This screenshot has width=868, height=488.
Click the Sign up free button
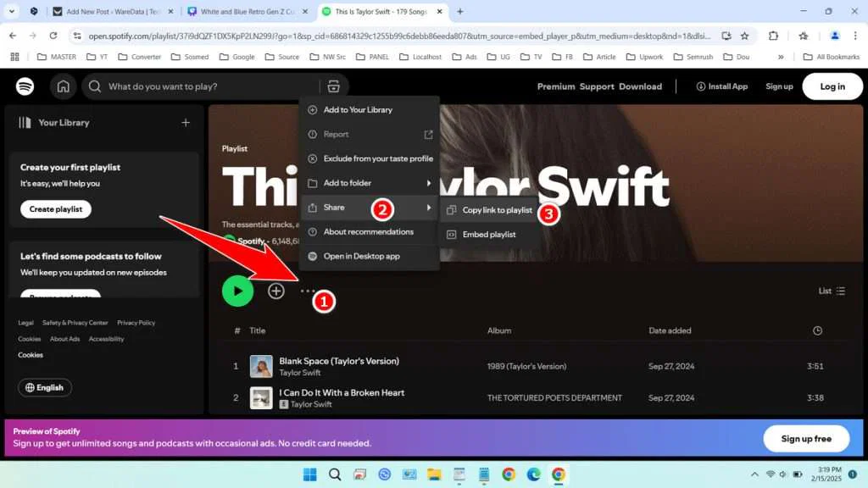[805, 438]
